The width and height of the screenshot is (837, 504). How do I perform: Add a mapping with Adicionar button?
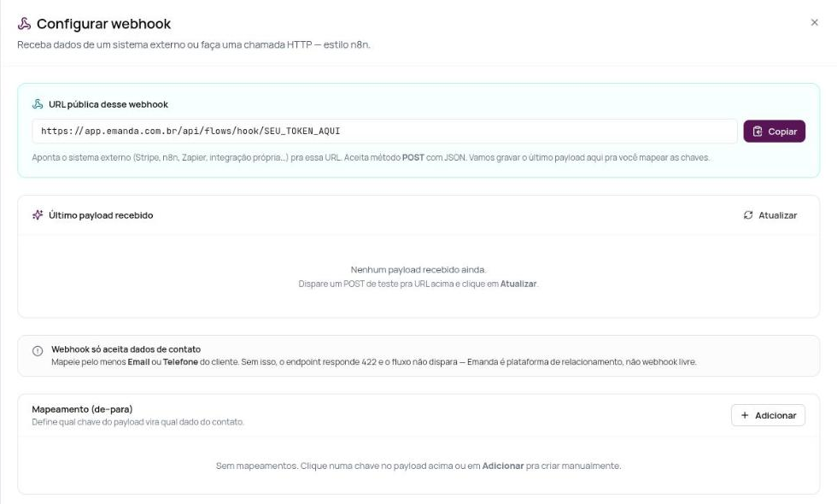click(x=768, y=415)
